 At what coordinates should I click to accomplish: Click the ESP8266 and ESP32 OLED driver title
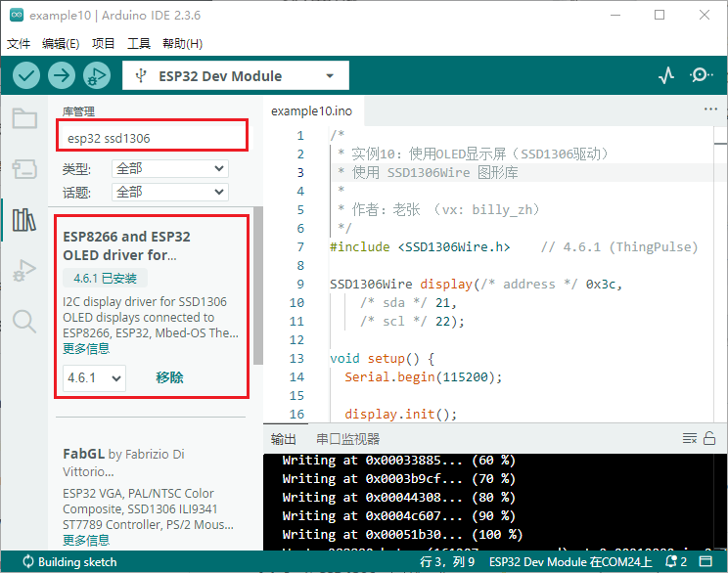click(126, 245)
